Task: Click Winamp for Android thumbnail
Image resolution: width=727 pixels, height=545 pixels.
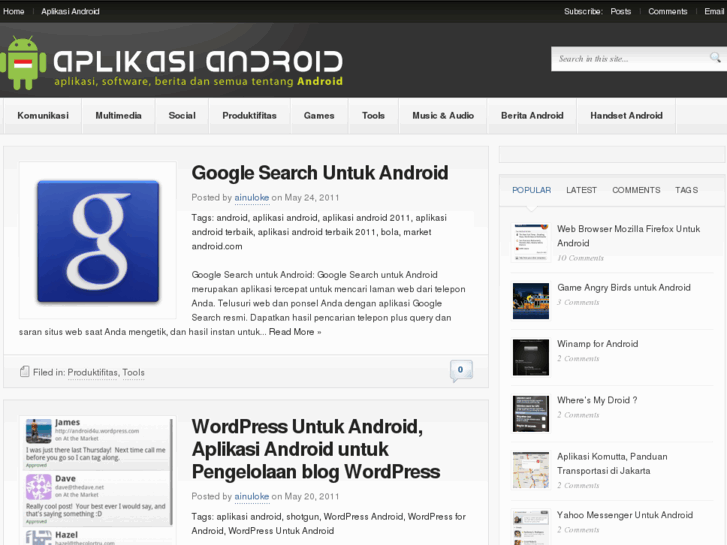Action: tap(531, 357)
